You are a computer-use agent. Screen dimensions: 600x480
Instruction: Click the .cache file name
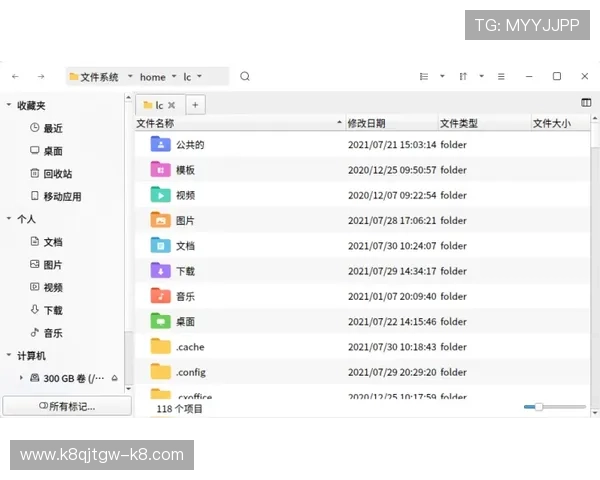coord(190,347)
